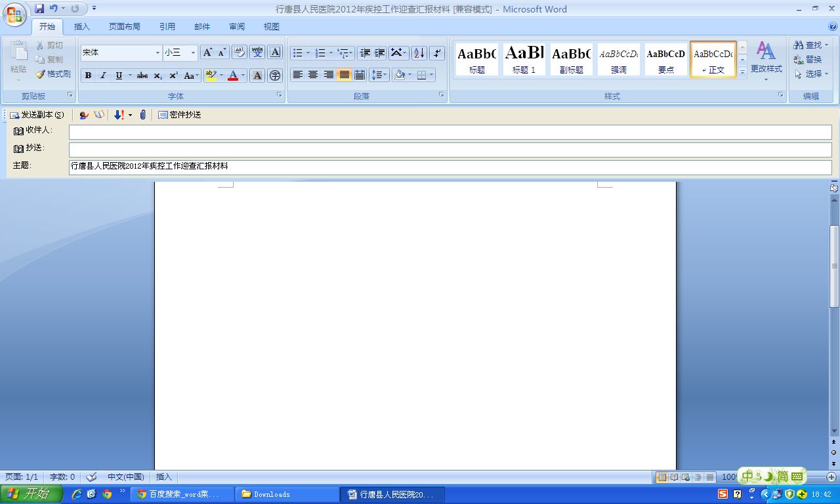This screenshot has width=840, height=504.
Task: Attach a file with the paperclip icon
Action: click(x=143, y=115)
